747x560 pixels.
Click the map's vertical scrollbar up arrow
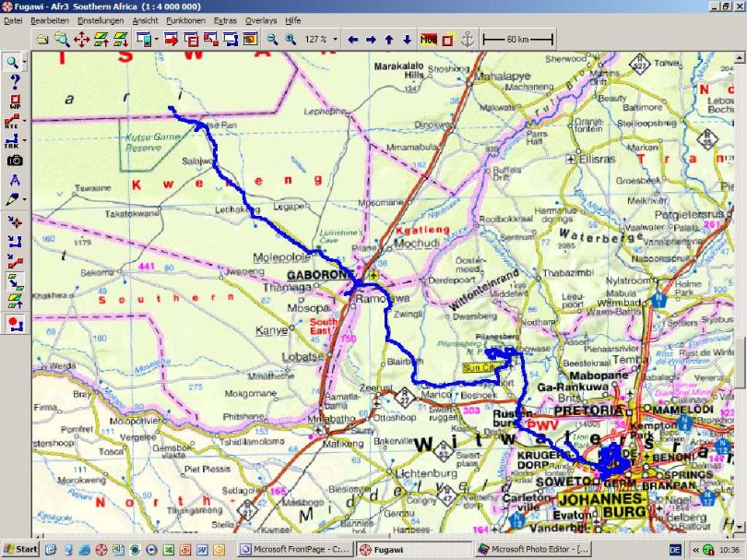(739, 57)
